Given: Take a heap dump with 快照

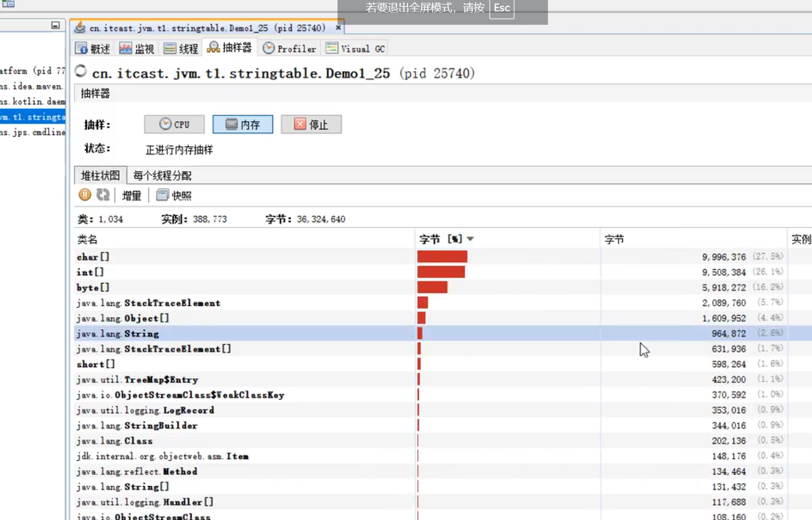Looking at the screenshot, I should [174, 196].
